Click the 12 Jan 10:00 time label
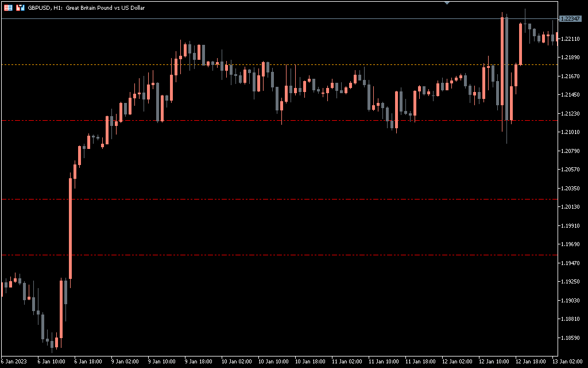Image resolution: width=588 pixels, height=368 pixels. pyautogui.click(x=496, y=362)
